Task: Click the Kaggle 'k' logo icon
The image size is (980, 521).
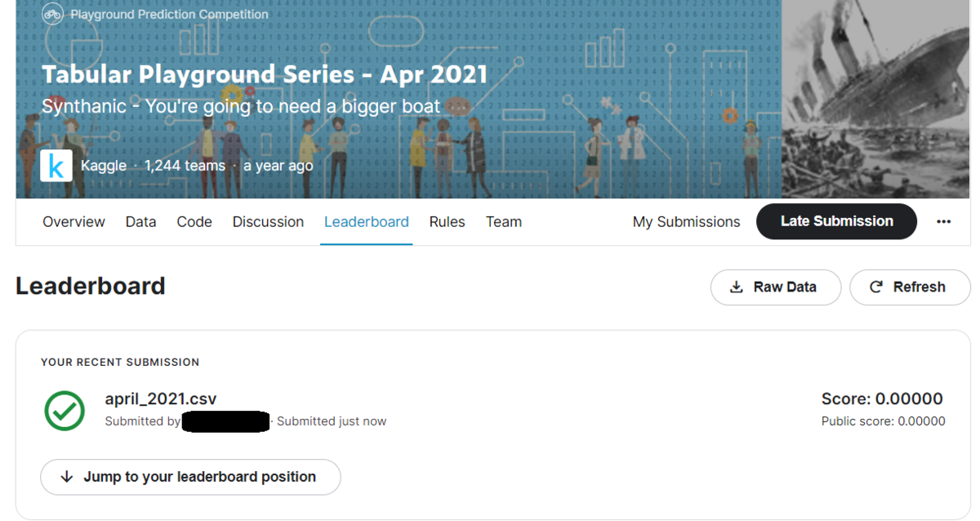Action: (x=56, y=166)
